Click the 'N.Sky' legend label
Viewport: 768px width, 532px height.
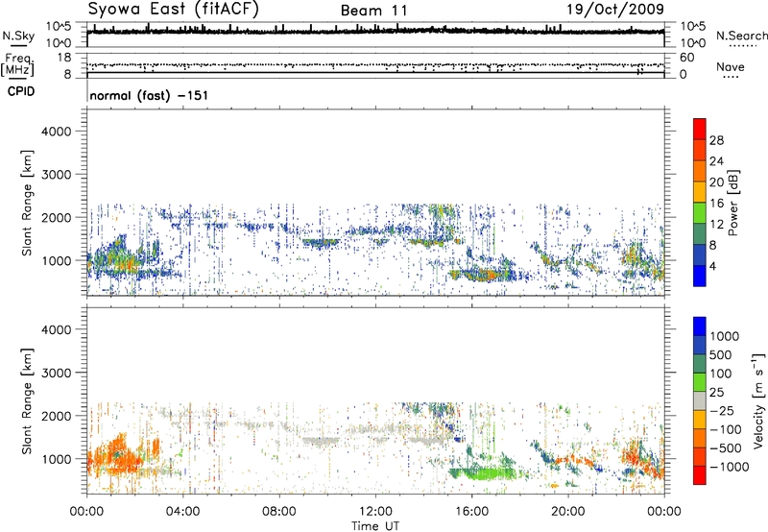[18, 36]
